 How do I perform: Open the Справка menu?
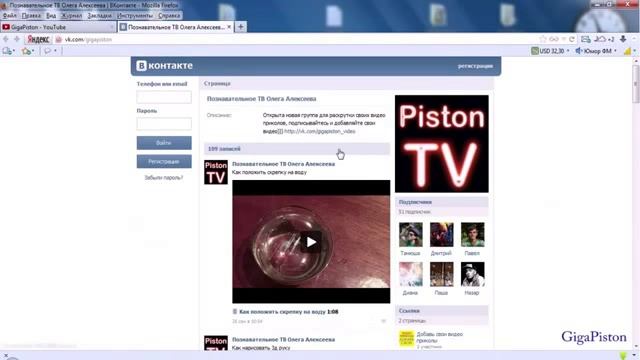(169, 16)
